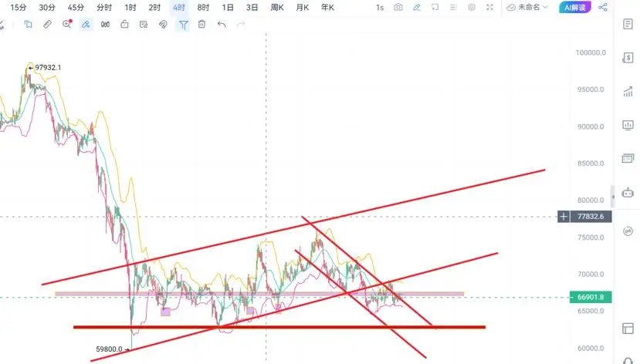Select the 45分 interval
The image size is (640, 364).
pyautogui.click(x=76, y=8)
